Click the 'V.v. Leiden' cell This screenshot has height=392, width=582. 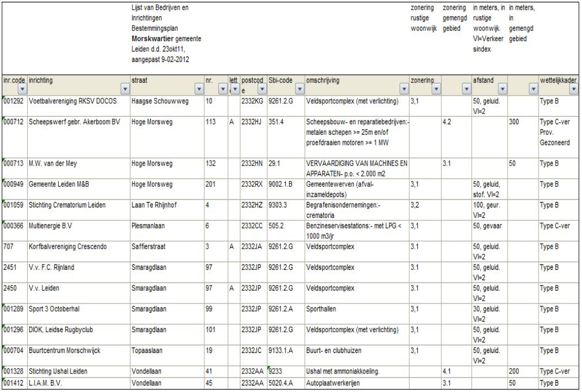point(79,293)
